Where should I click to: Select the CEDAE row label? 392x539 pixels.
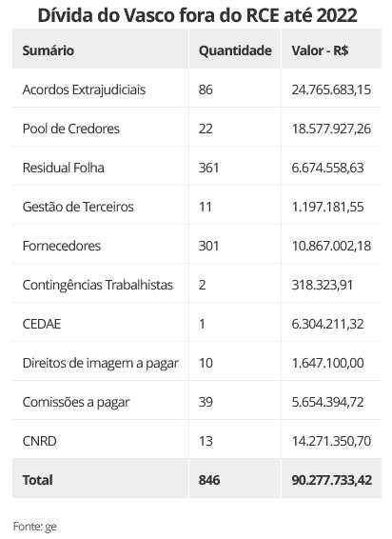42,324
